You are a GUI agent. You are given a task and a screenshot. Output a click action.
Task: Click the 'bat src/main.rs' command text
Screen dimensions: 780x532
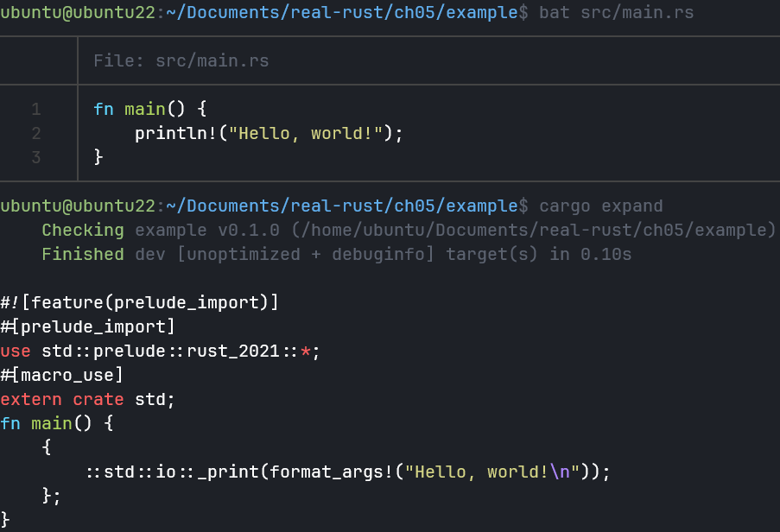click(616, 13)
